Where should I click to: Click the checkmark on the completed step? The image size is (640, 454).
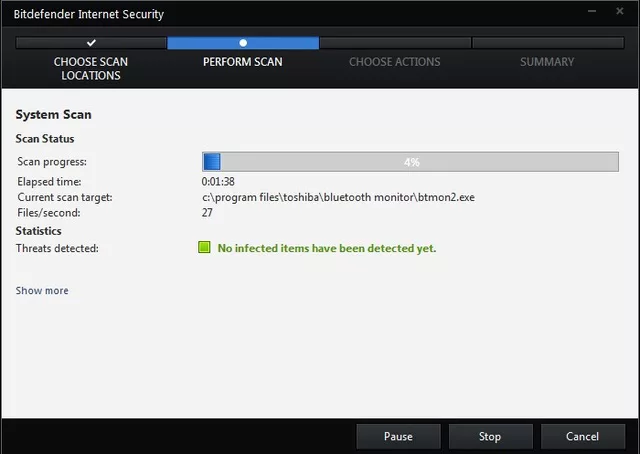pos(91,42)
